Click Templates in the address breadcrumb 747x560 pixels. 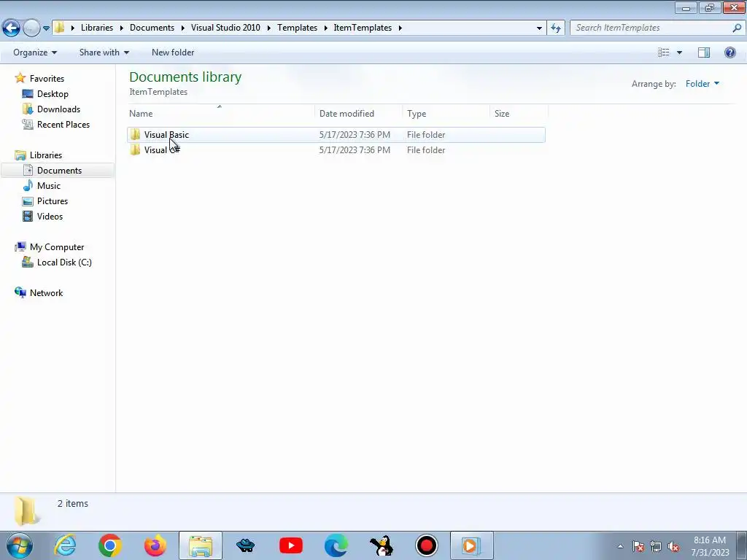[x=298, y=28]
